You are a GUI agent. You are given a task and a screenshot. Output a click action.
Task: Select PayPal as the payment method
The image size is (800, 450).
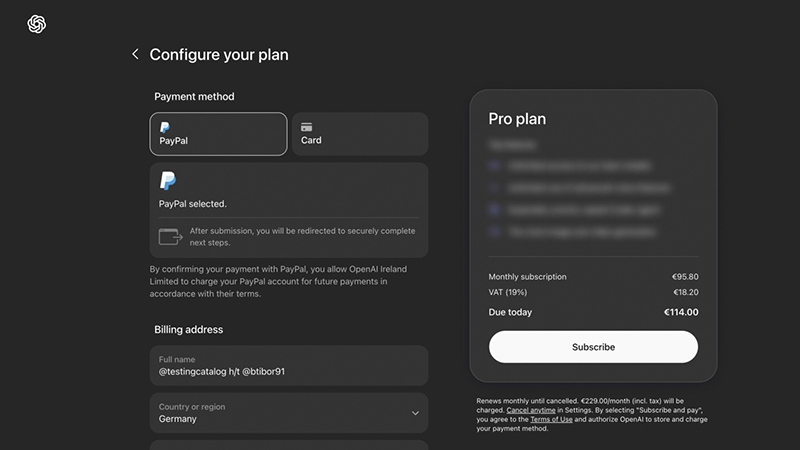coord(218,134)
